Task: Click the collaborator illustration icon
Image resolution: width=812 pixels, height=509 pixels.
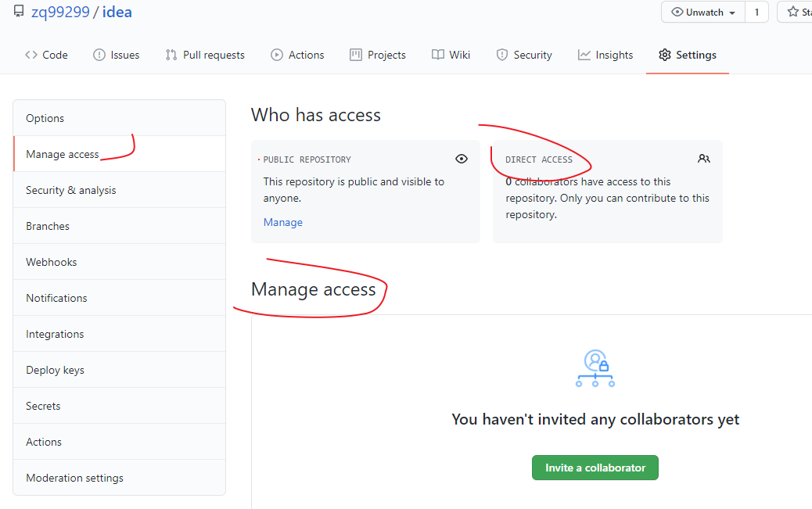Action: pos(595,368)
